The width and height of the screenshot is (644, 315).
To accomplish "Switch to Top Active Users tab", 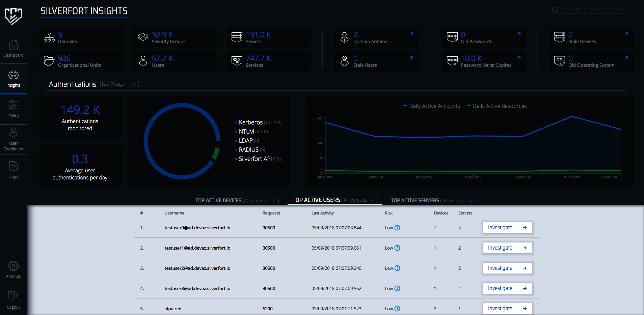I will click(x=316, y=200).
